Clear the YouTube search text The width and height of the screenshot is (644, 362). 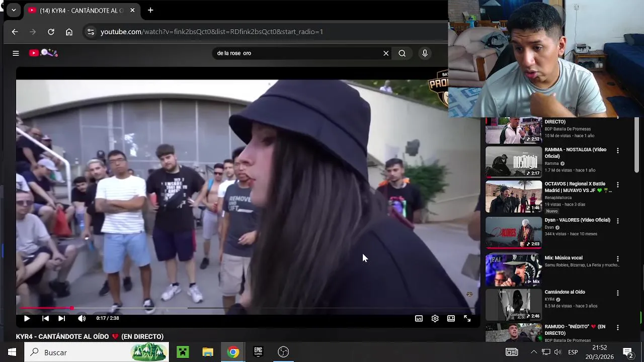[386, 53]
